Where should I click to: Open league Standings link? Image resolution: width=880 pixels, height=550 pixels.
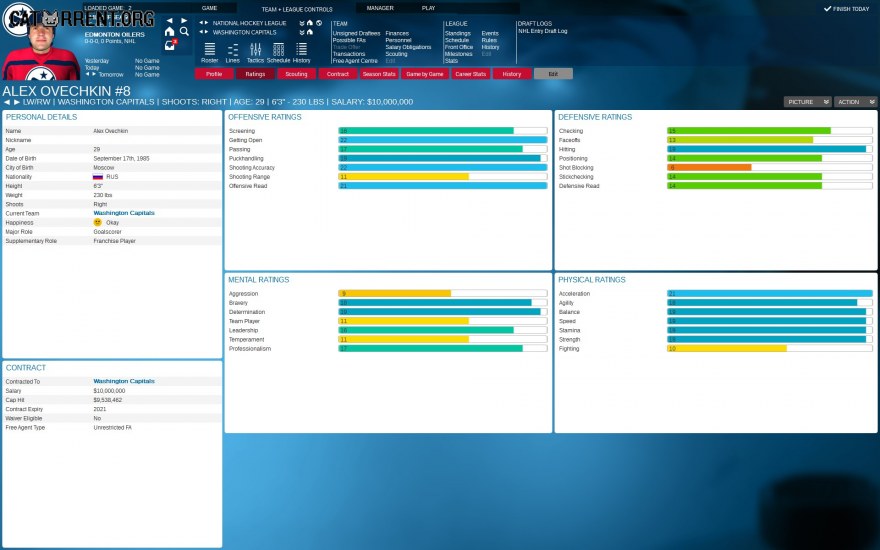pyautogui.click(x=457, y=34)
